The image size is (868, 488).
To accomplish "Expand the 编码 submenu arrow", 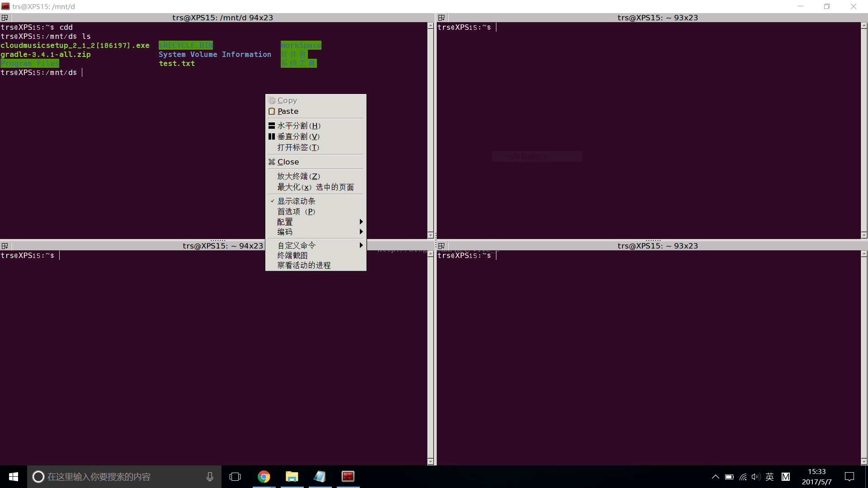I will 361,232.
